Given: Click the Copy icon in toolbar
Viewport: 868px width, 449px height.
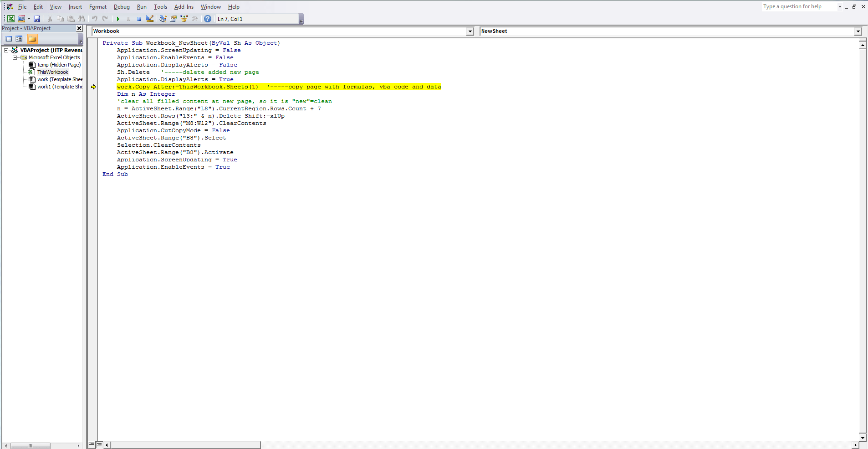Looking at the screenshot, I should pyautogui.click(x=60, y=19).
